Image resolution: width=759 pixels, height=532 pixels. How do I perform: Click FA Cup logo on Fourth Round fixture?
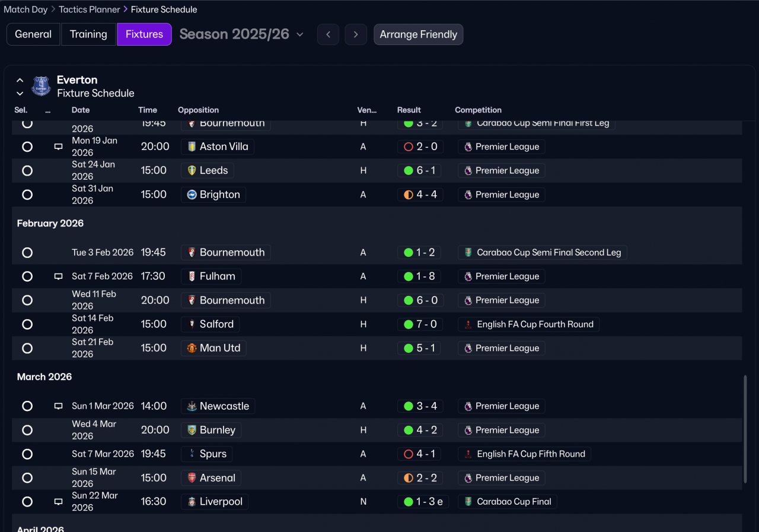pyautogui.click(x=468, y=324)
